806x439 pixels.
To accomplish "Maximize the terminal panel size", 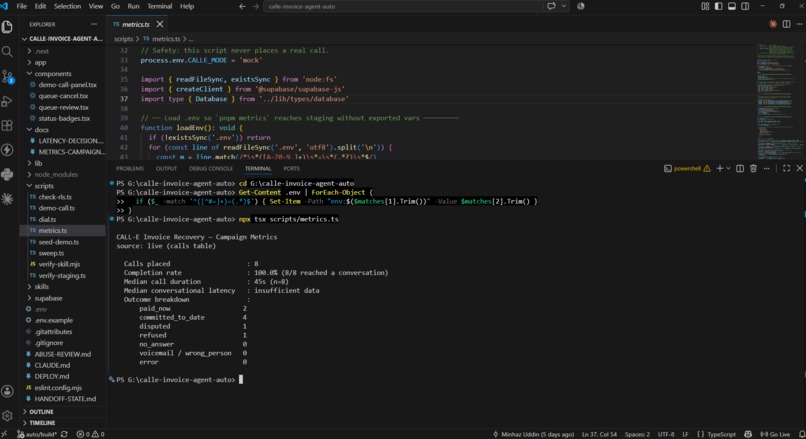I will click(786, 169).
